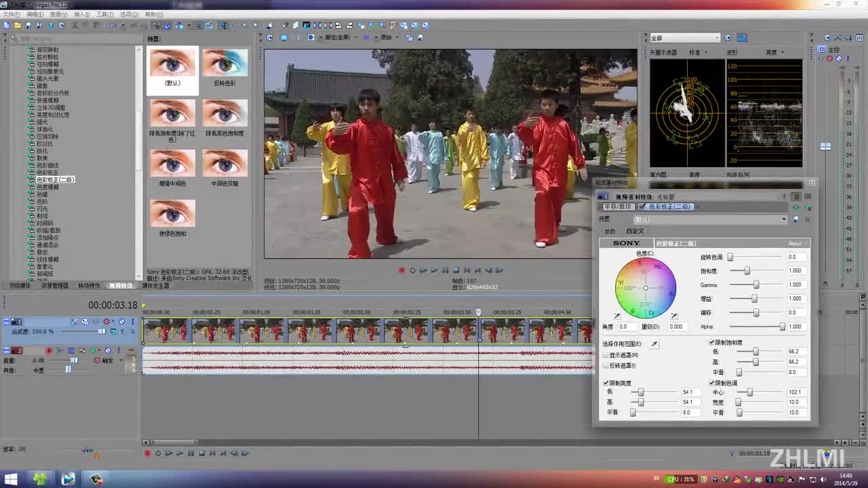
Task: Open the 预置 preset dropdown in effects window
Action: click(x=785, y=220)
